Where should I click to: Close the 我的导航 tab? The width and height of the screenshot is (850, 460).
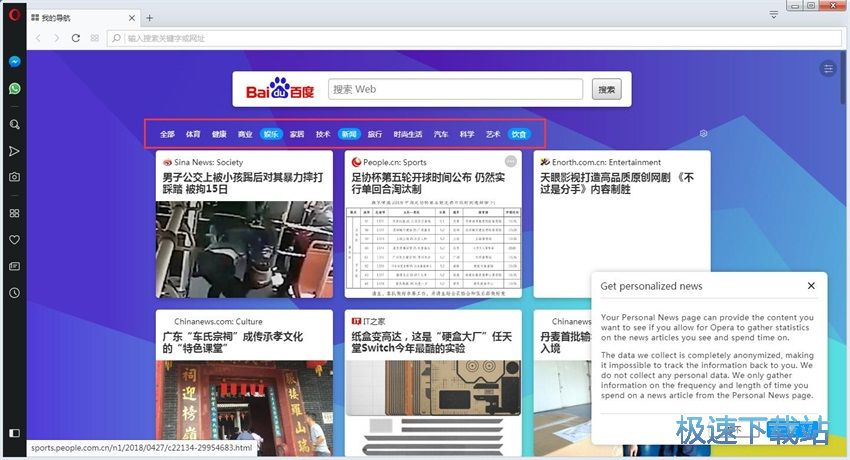[x=132, y=18]
